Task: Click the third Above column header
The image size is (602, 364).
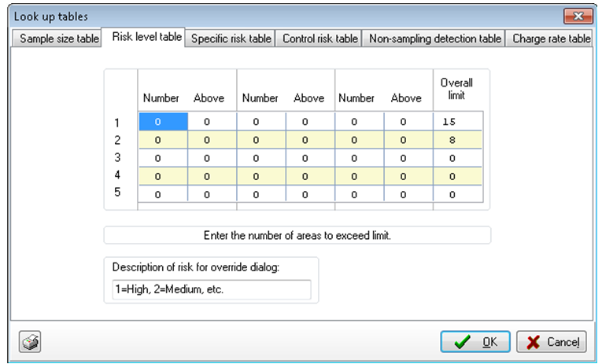Action: pyautogui.click(x=406, y=98)
